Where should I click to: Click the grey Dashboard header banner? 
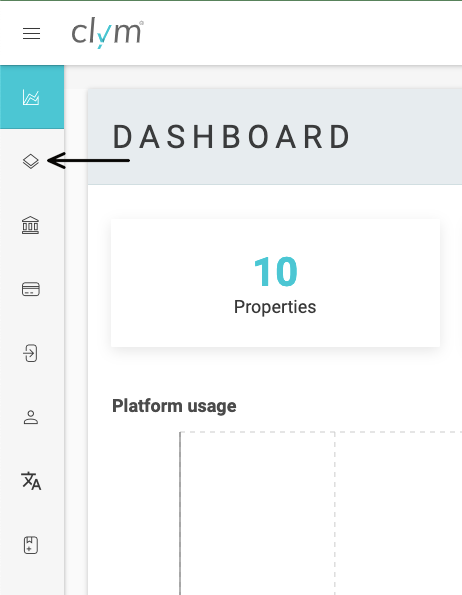pyautogui.click(x=275, y=137)
